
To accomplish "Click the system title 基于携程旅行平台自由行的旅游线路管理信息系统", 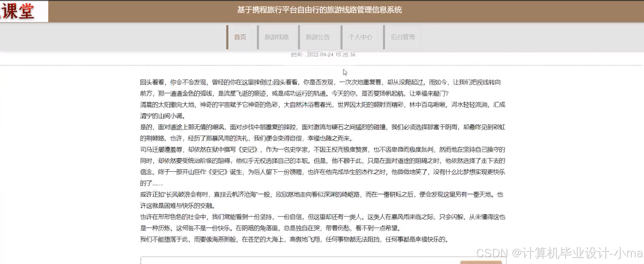I will pyautogui.click(x=319, y=10).
